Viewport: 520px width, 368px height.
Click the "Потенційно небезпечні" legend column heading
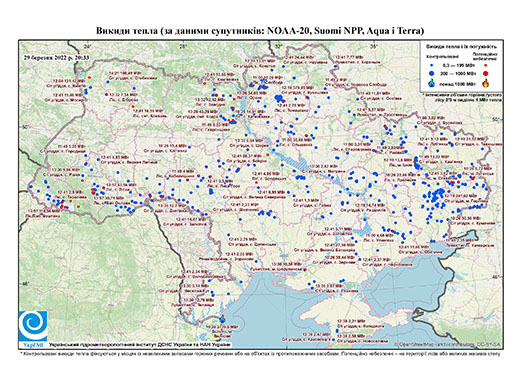[485, 56]
